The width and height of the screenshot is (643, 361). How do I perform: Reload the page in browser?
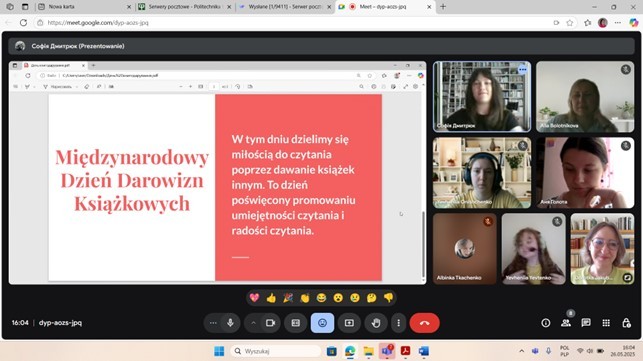(x=23, y=23)
